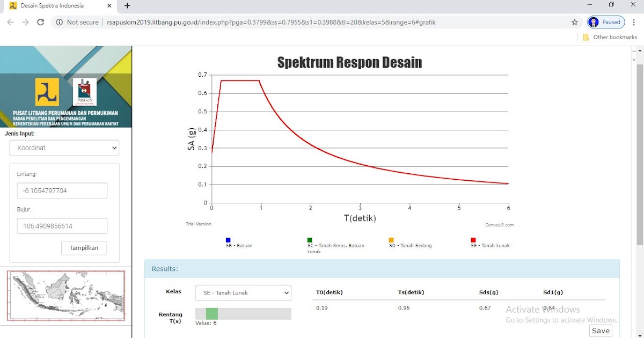Open the Chrome three-dot menu
This screenshot has height=338, width=644.
coord(634,22)
